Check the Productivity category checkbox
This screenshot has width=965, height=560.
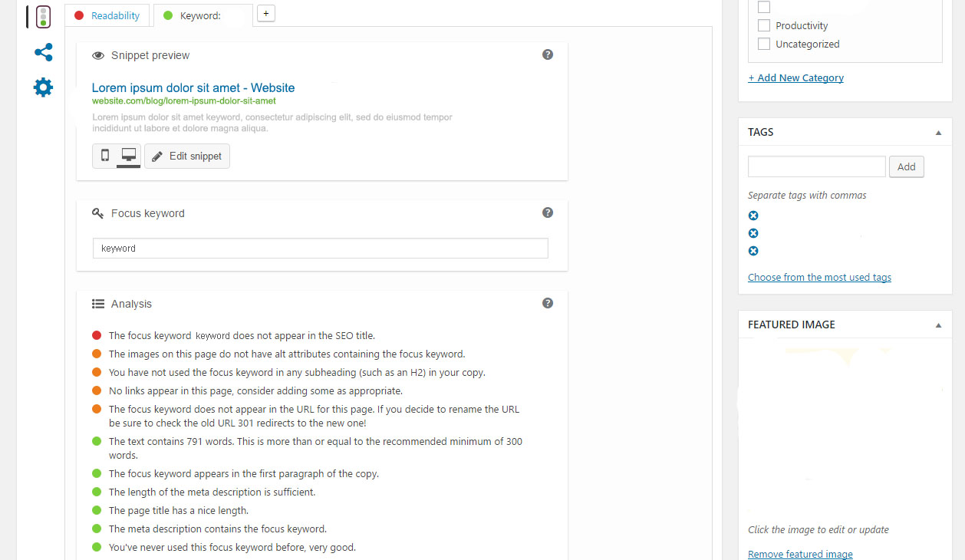click(764, 25)
